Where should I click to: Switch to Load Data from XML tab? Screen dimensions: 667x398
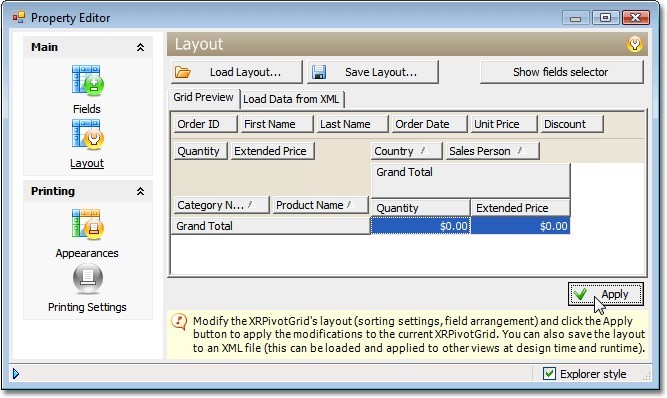click(x=291, y=99)
